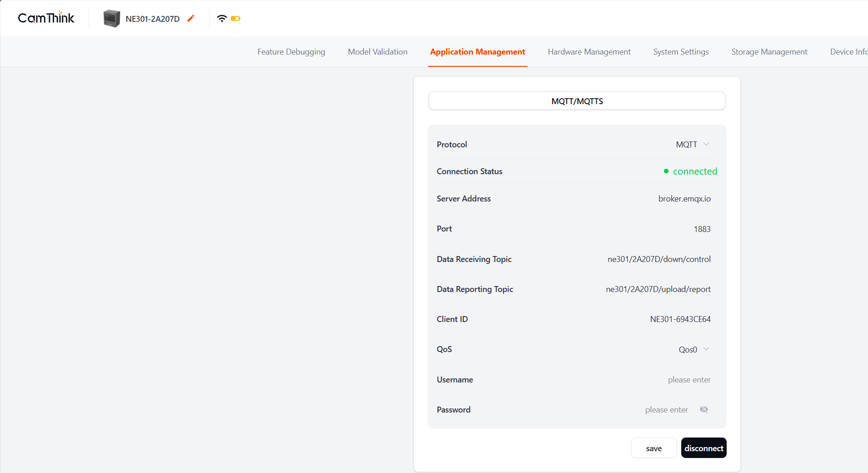Click the device thumbnail icon next to NE301-2A207D
Viewport: 868px width, 473px height.
[112, 18]
